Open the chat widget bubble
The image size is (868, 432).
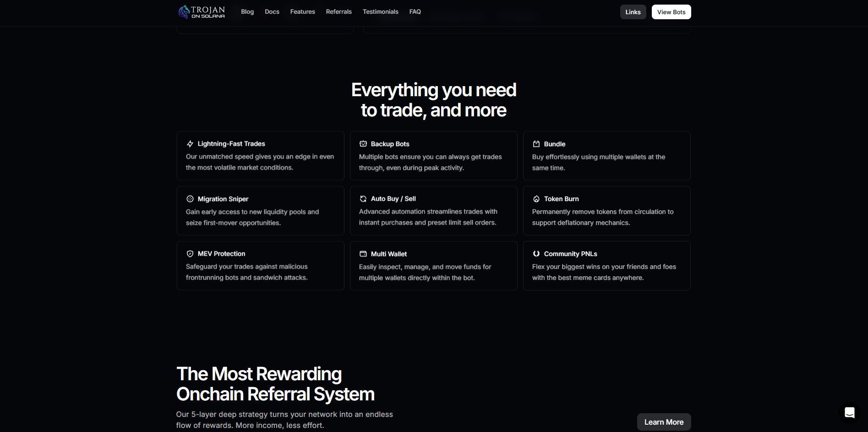coord(849,413)
